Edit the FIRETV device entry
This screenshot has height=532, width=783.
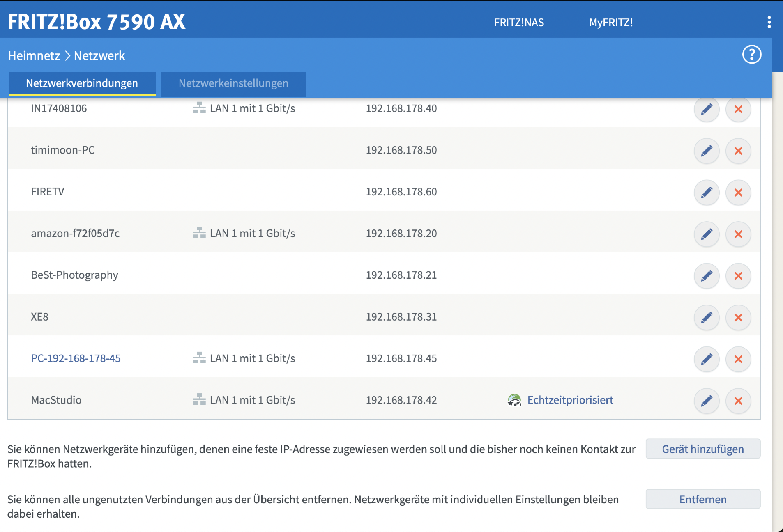(x=707, y=193)
